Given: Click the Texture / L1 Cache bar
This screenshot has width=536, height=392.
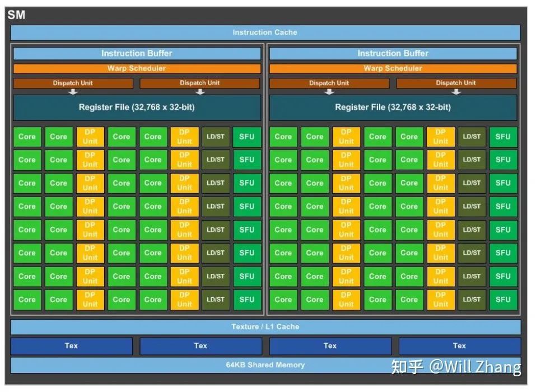Looking at the screenshot, I should click(265, 327).
